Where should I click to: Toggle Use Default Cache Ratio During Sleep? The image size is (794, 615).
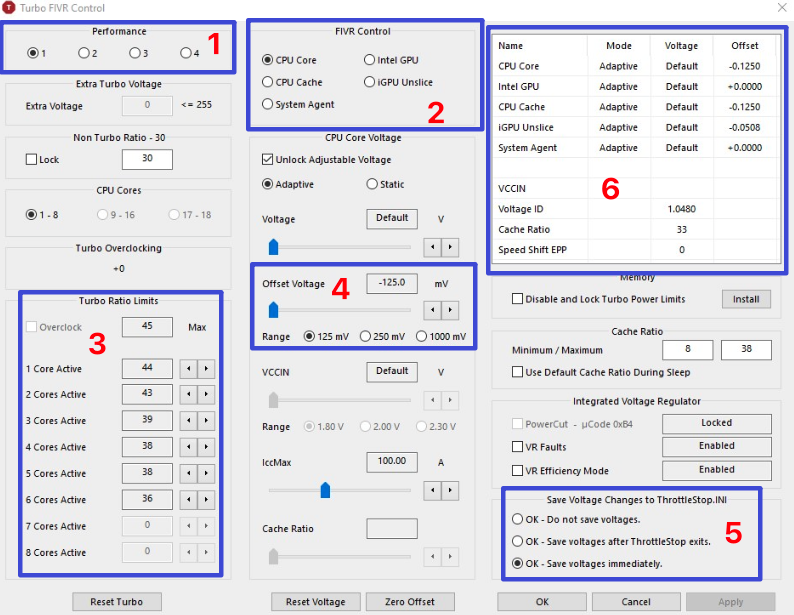(x=518, y=372)
